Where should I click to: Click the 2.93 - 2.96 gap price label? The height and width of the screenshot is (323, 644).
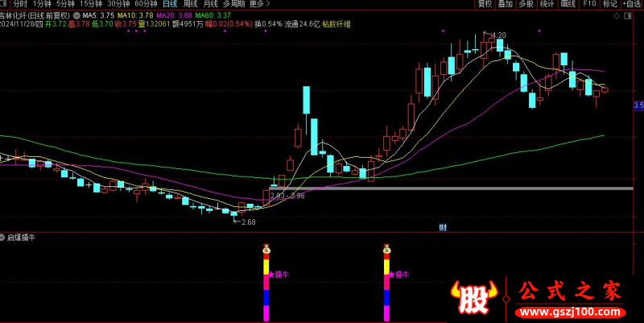(x=287, y=196)
